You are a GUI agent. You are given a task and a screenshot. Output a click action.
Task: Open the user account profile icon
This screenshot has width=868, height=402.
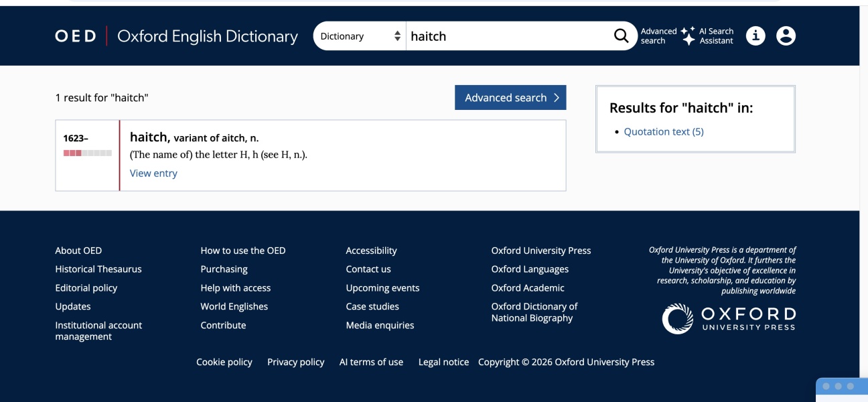(786, 36)
